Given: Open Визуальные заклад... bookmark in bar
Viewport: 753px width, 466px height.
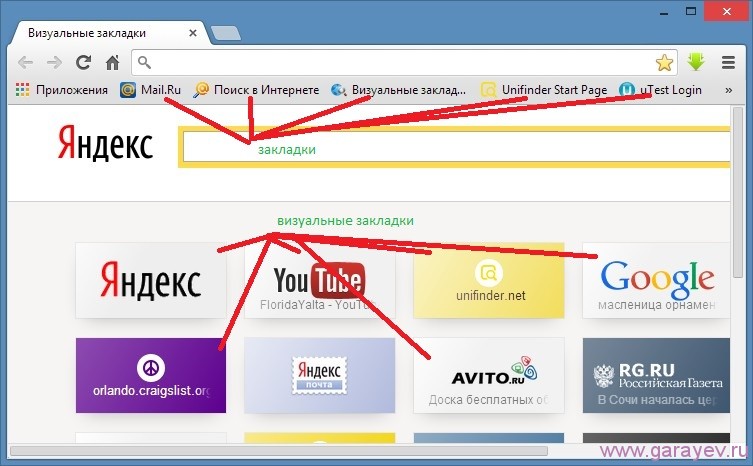Looking at the screenshot, I should pyautogui.click(x=399, y=90).
